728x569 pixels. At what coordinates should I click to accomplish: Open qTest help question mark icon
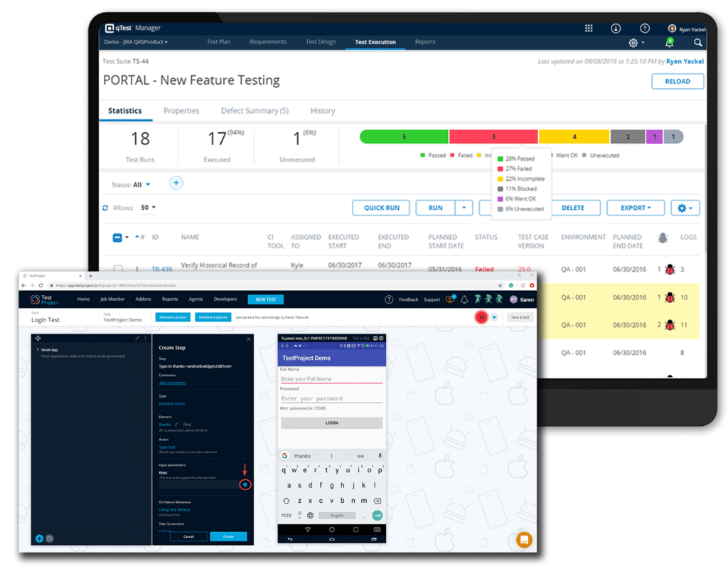644,28
